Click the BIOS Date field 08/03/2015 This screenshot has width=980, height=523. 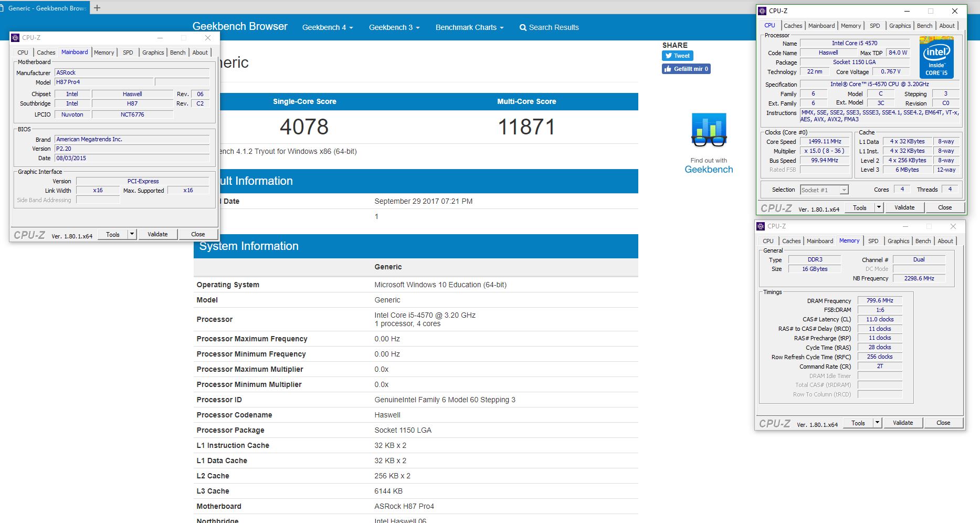[132, 158]
